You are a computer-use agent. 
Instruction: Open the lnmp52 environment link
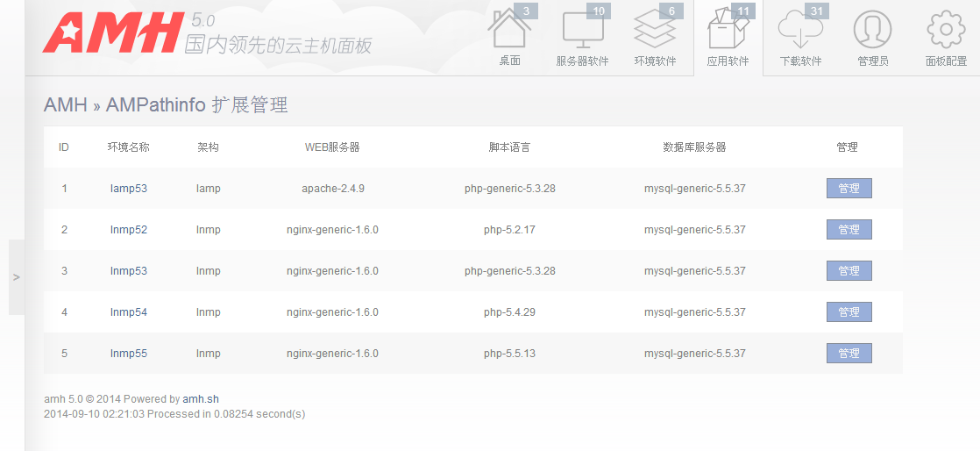129,230
